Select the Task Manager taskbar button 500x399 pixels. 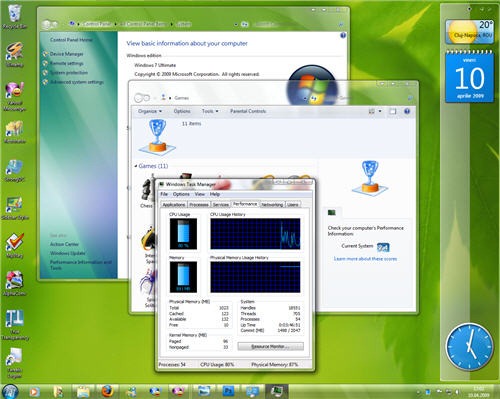click(276, 391)
